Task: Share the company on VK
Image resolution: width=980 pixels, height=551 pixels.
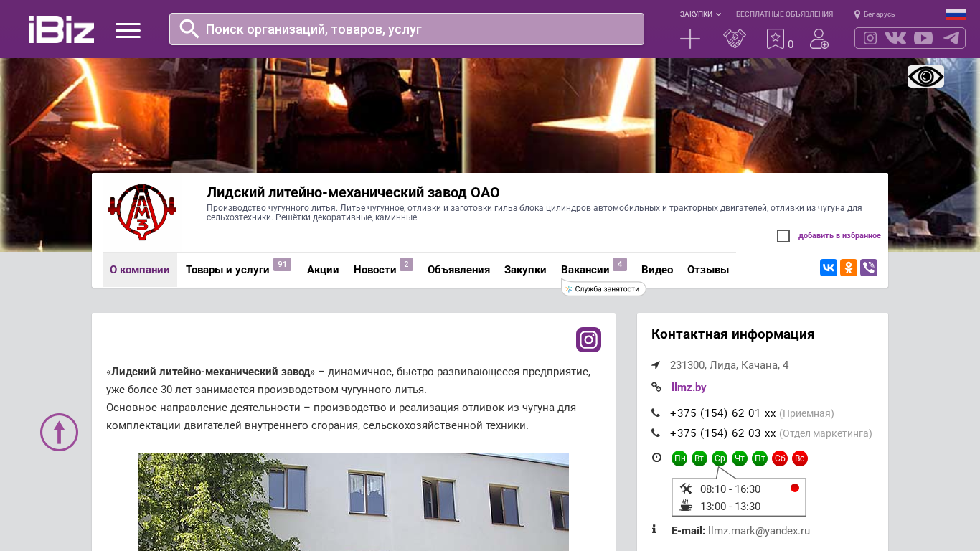Action: point(829,268)
